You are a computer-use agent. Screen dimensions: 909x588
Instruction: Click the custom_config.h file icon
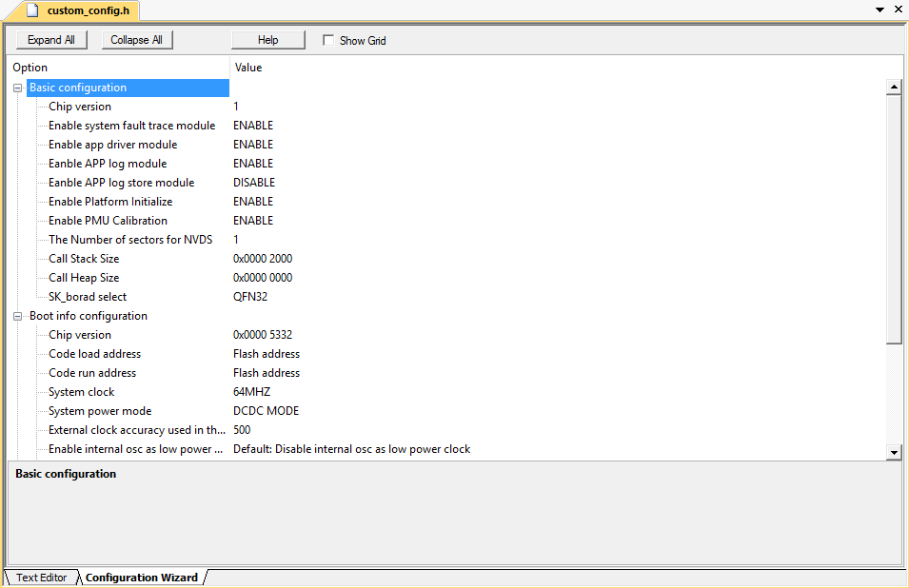(x=33, y=10)
